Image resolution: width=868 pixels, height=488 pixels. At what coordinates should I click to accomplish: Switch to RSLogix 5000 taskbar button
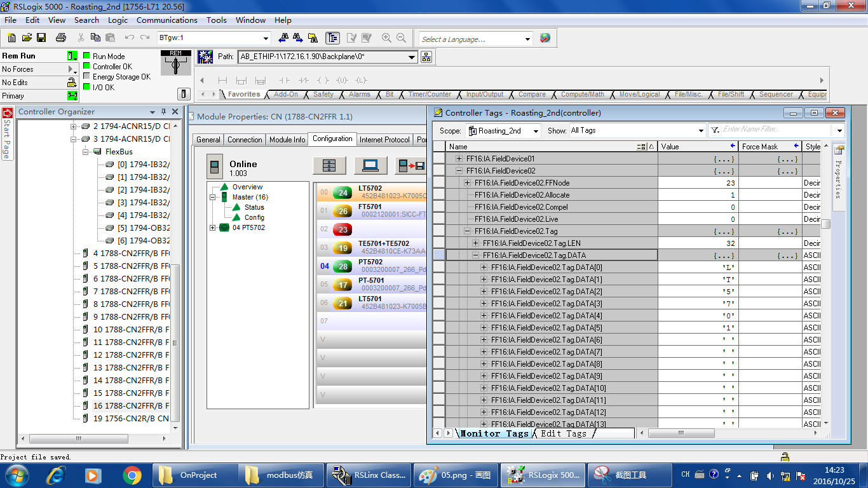tap(543, 475)
